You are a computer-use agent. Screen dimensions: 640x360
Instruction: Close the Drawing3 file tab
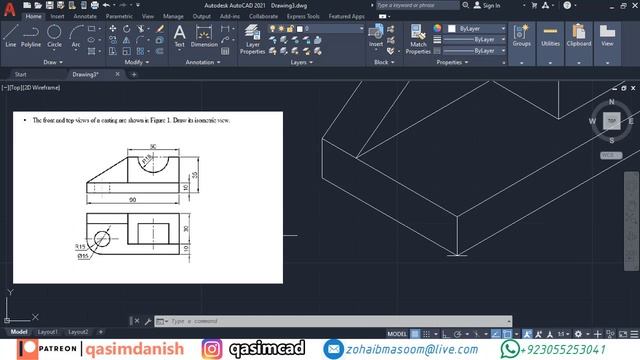click(x=118, y=74)
